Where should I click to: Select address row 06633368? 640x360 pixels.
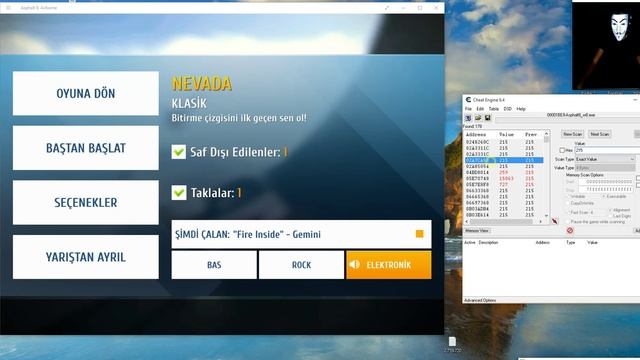click(x=504, y=191)
